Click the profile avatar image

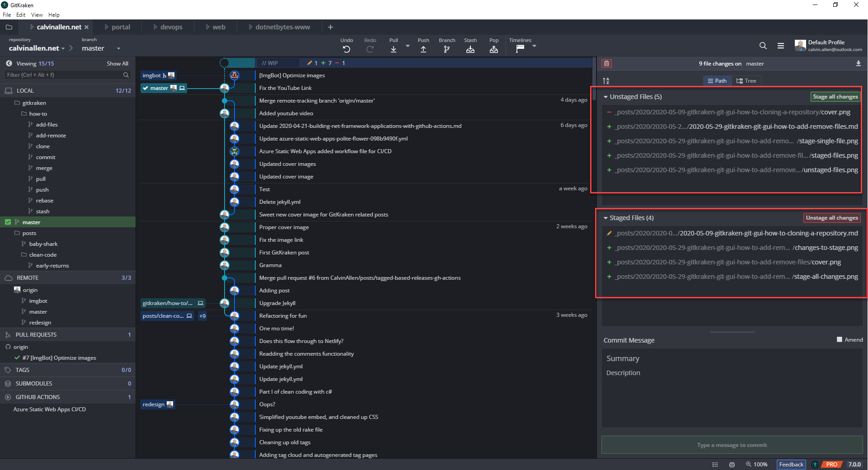800,45
